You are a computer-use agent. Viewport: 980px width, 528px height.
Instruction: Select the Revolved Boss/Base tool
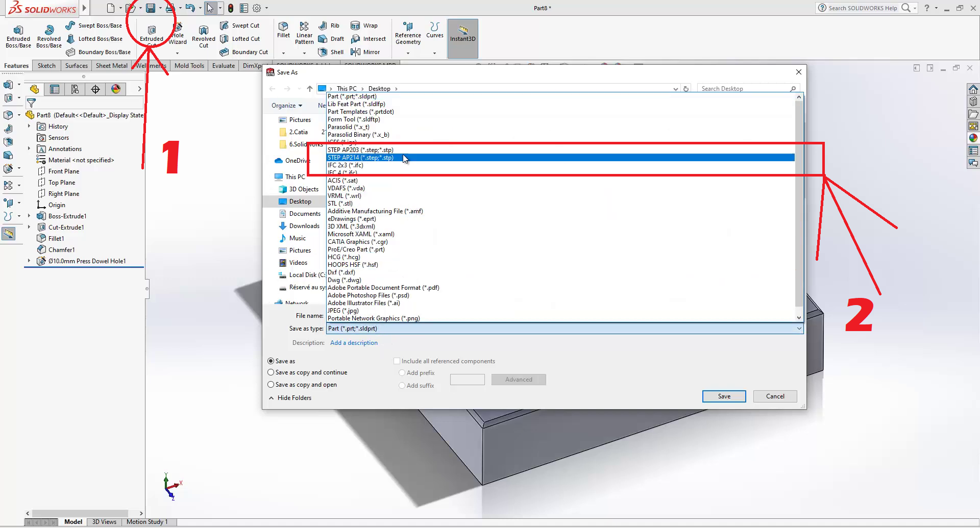(49, 31)
